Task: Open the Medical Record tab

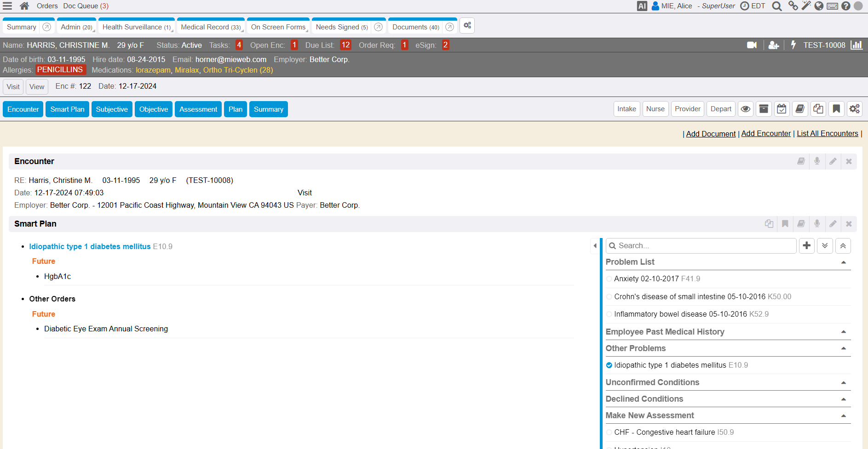Action: (211, 27)
